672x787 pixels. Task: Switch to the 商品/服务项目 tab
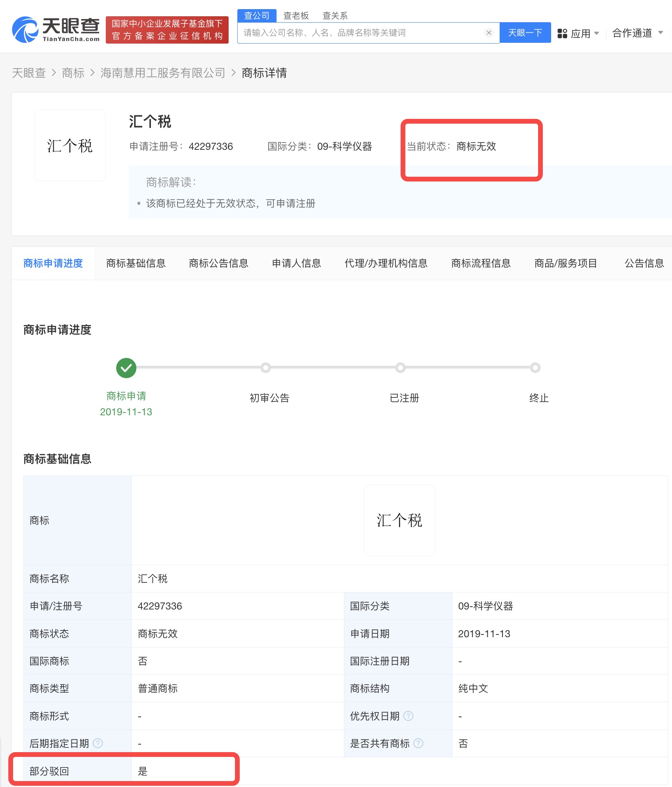(566, 263)
